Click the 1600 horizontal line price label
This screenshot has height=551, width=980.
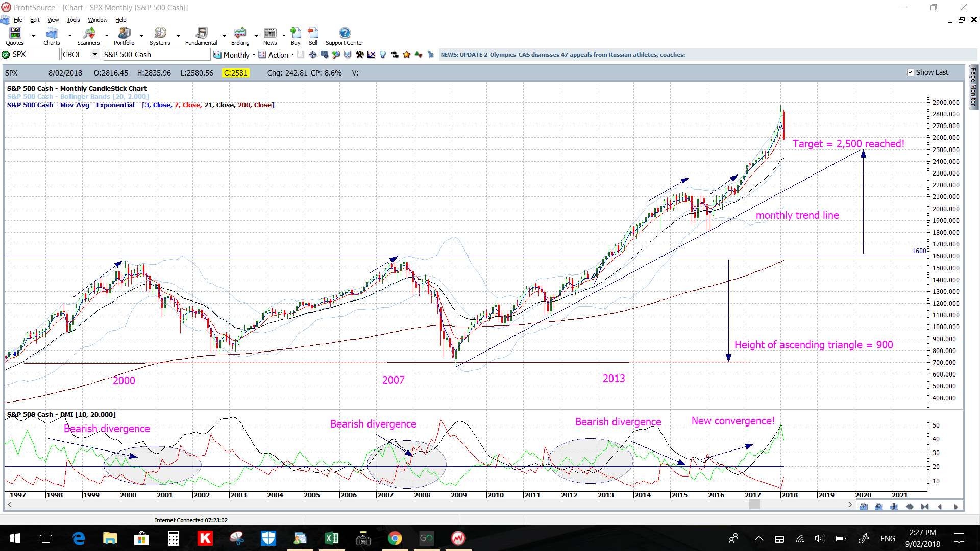click(x=919, y=251)
